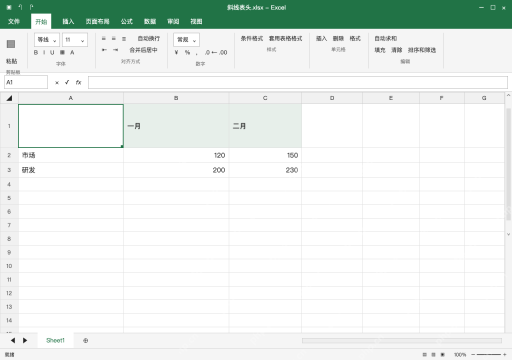This screenshot has width=512, height=360.
Task: Switch to 视图 ribbon tab
Action: 196,22
